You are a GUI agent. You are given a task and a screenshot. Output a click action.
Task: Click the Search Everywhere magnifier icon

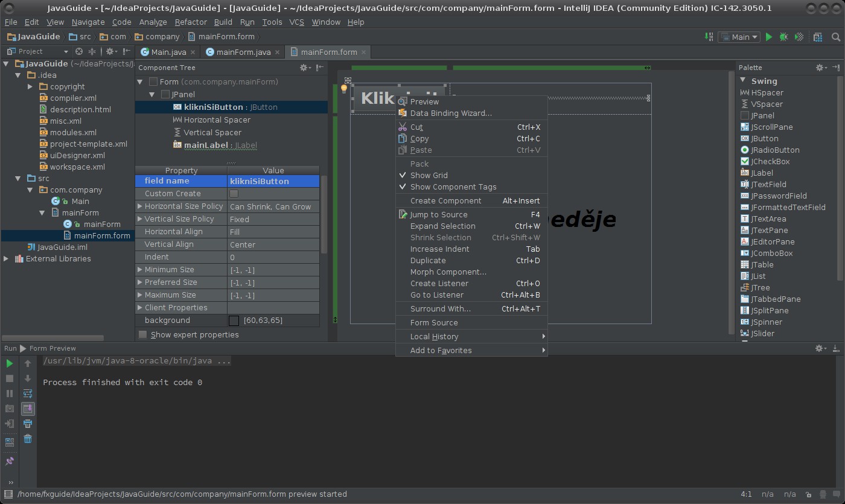[836, 37]
